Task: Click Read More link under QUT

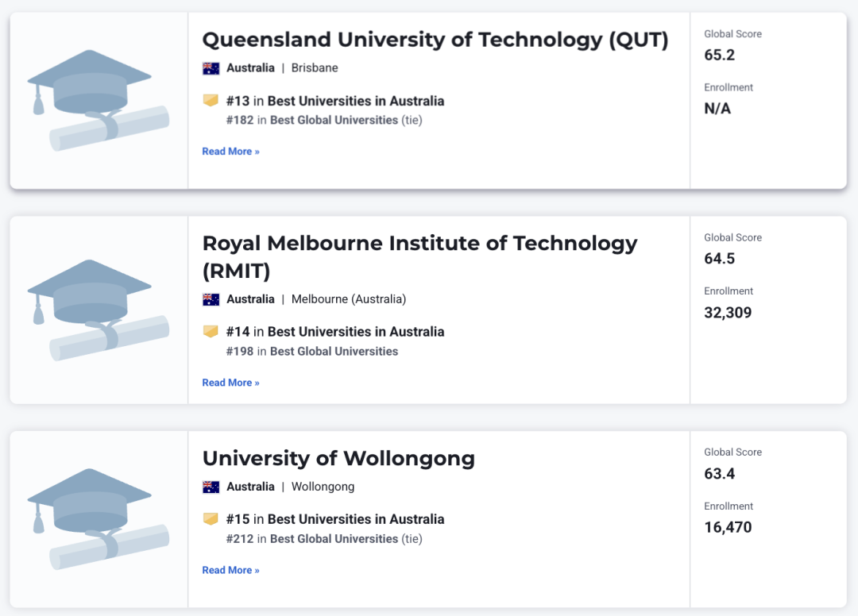Action: pyautogui.click(x=231, y=152)
